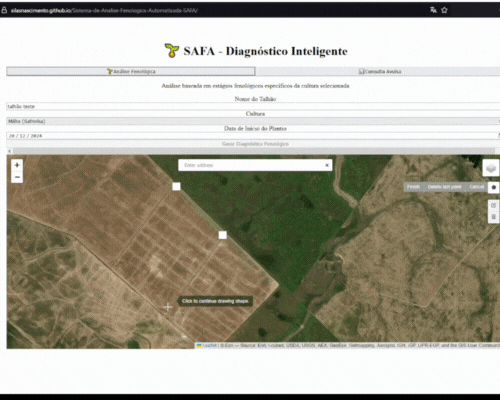This screenshot has width=500, height=400.
Task: Switch to the Consulta Avulsa tab
Action: (x=379, y=71)
